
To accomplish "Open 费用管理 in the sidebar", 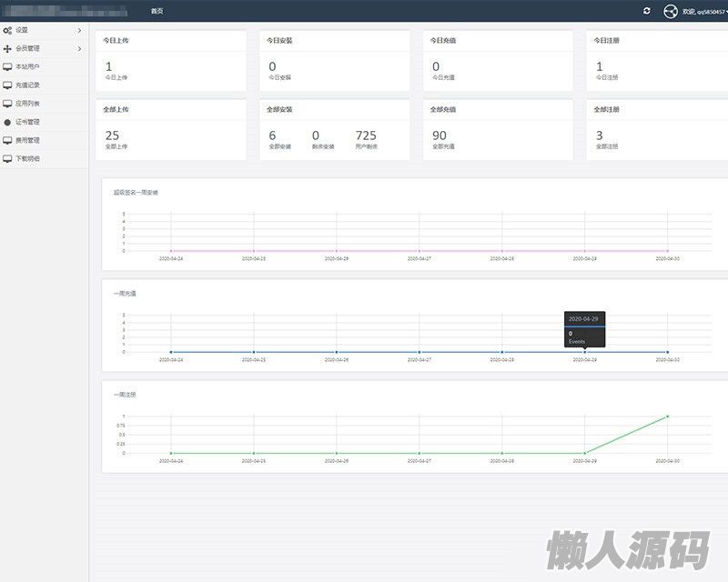I will coord(27,140).
